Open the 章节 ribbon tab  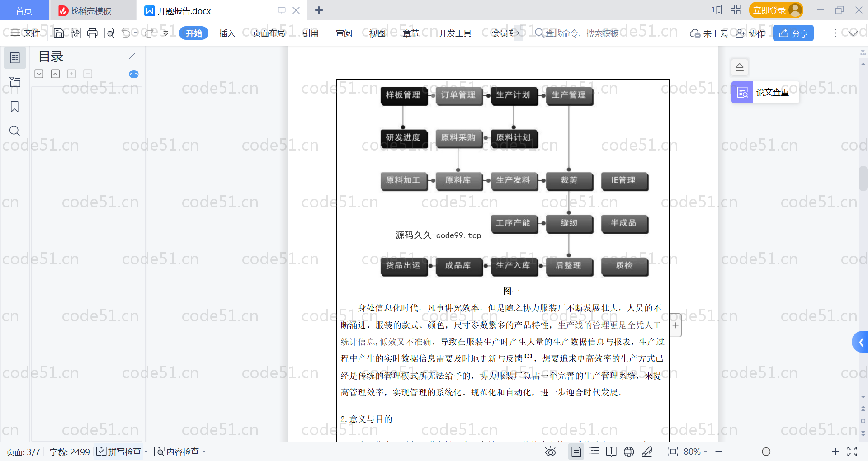click(410, 33)
